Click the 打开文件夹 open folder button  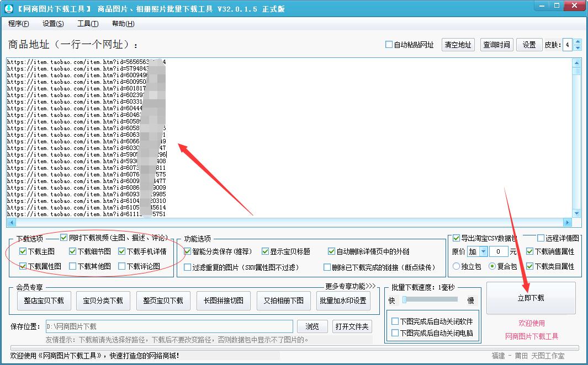[x=352, y=326]
